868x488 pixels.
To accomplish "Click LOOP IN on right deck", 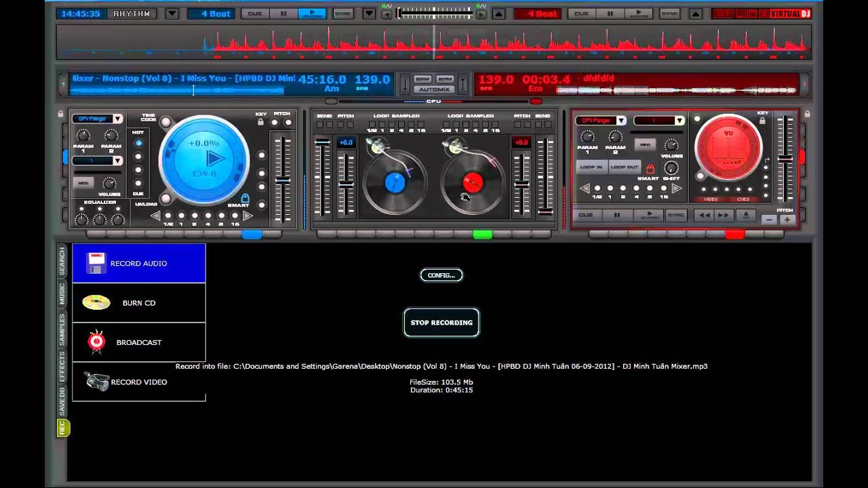I will tap(591, 167).
